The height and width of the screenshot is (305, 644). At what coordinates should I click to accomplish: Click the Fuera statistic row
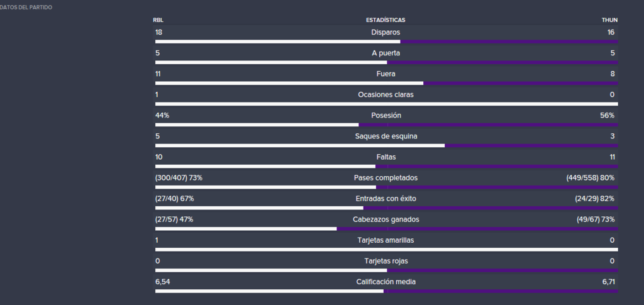point(386,76)
